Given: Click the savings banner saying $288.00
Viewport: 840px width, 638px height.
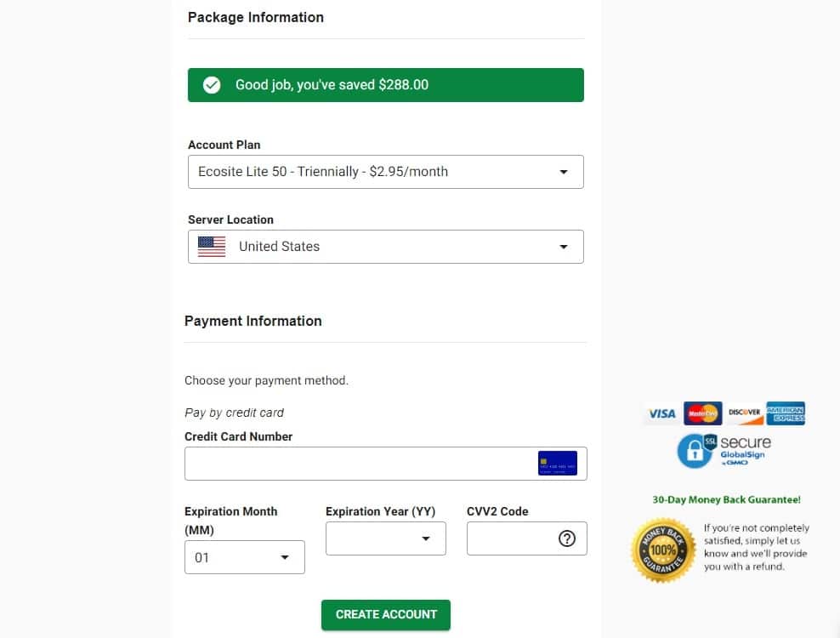Looking at the screenshot, I should [x=386, y=85].
